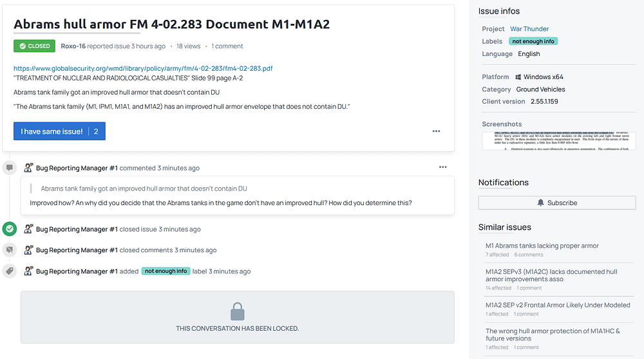Open 'M1A2 SEP v2 Frontal Armor Likely Under Modeled'
This screenshot has width=644, height=359.
(x=558, y=305)
